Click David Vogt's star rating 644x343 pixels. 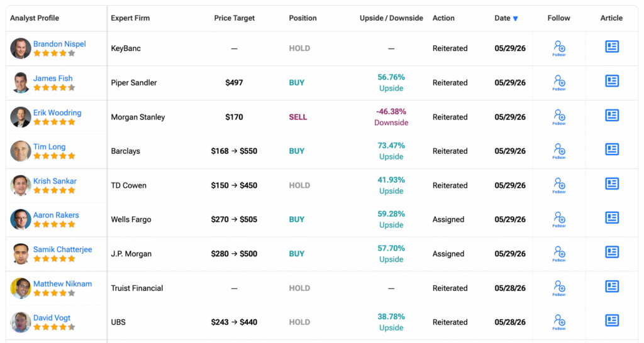click(x=54, y=327)
